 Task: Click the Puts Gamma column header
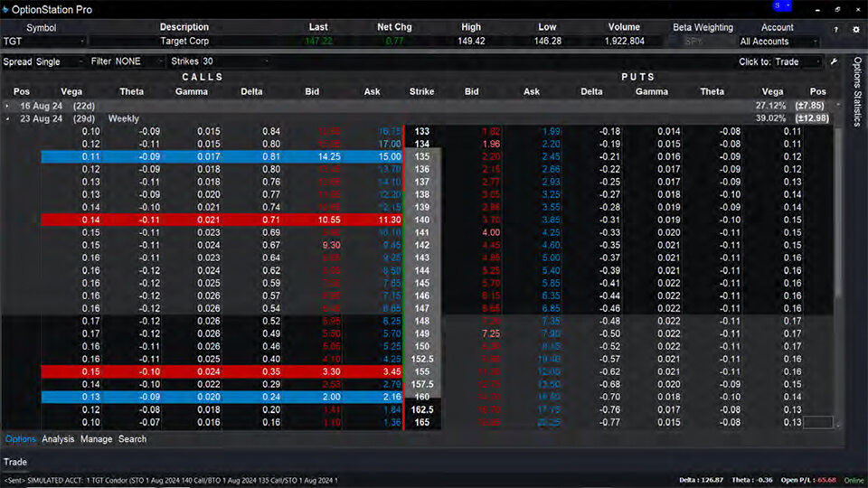652,92
